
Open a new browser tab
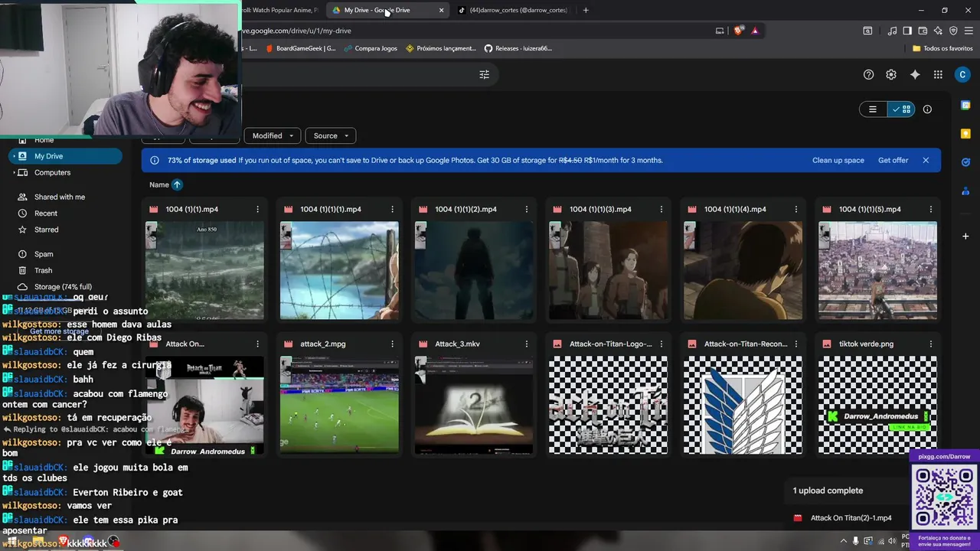click(x=586, y=10)
